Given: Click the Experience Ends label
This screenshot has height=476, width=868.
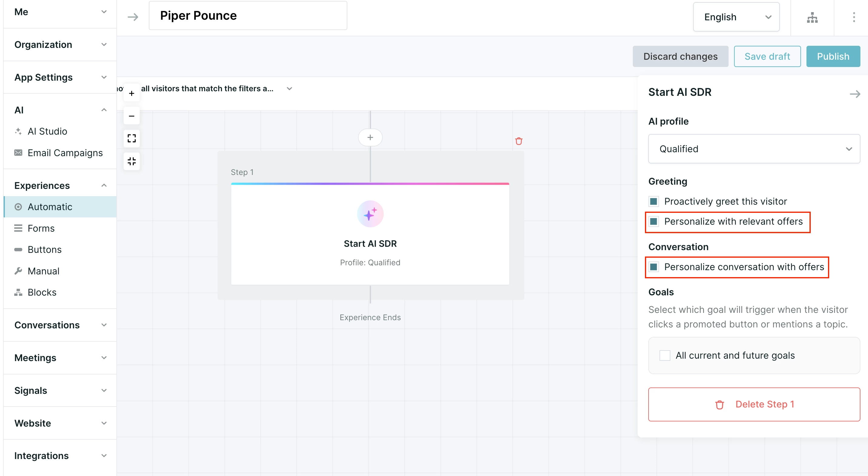Looking at the screenshot, I should 370,317.
